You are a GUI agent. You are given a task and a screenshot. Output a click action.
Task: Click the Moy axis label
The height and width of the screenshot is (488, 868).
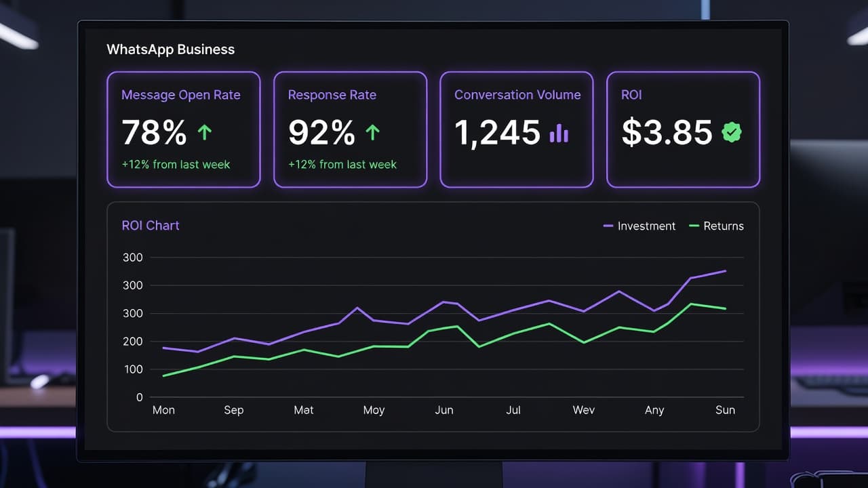(374, 410)
